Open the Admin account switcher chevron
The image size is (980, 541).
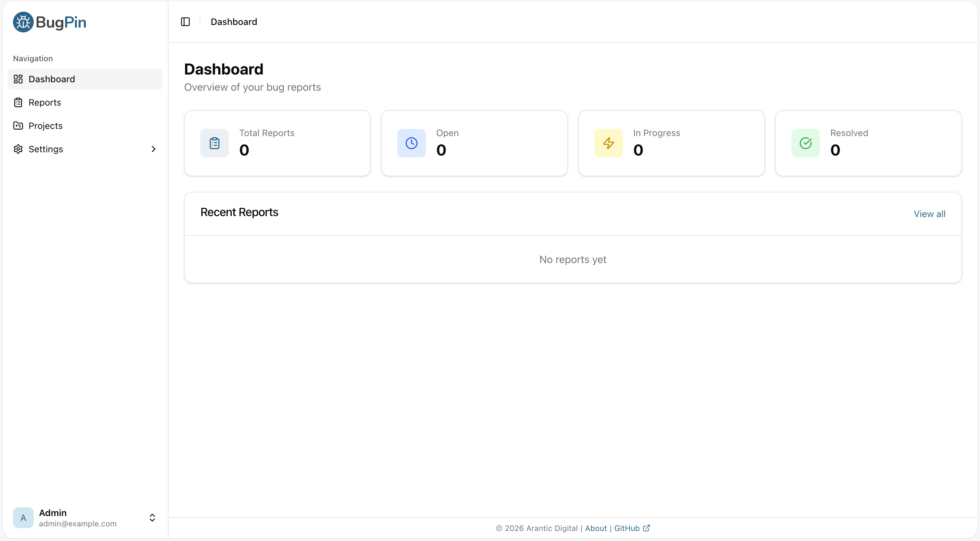[x=152, y=517]
